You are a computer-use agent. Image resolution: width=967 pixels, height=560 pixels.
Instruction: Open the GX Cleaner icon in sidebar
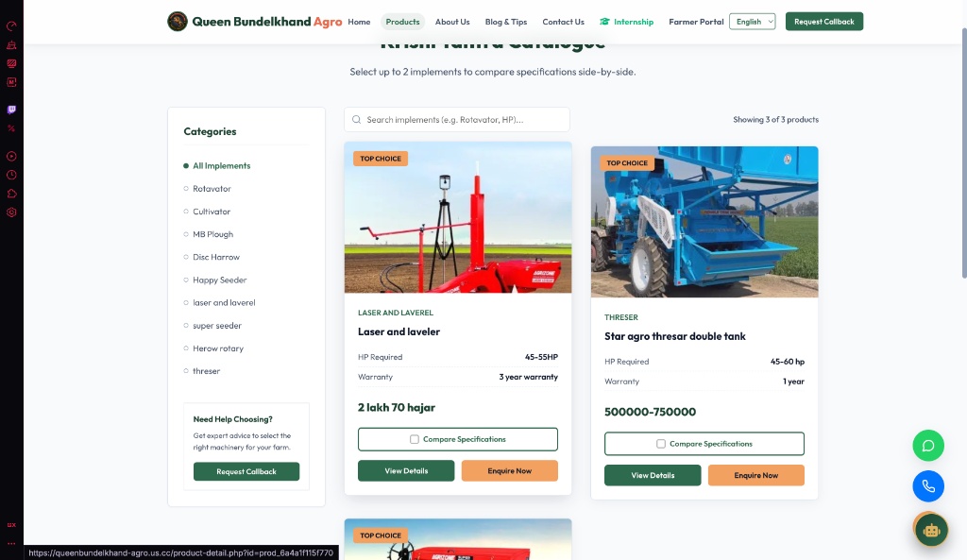click(11, 45)
